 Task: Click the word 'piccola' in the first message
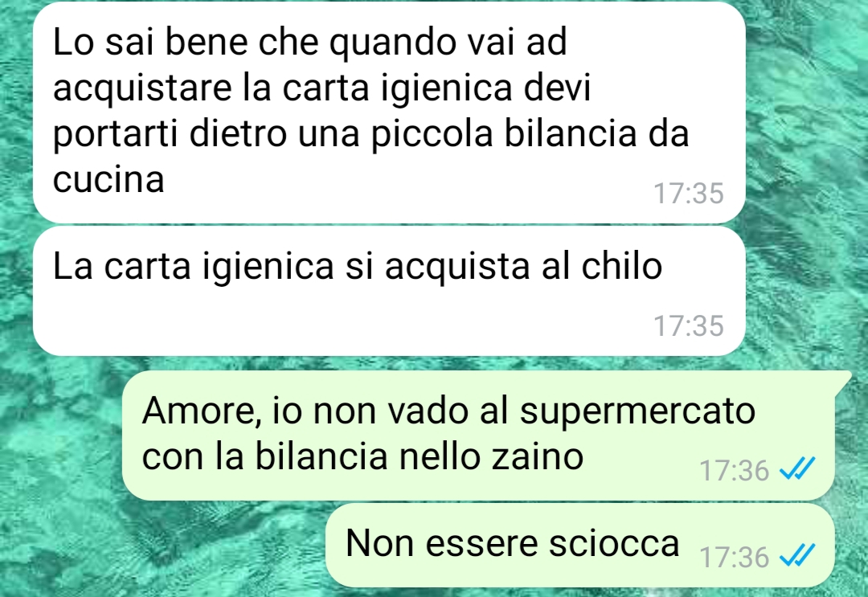coord(432,134)
